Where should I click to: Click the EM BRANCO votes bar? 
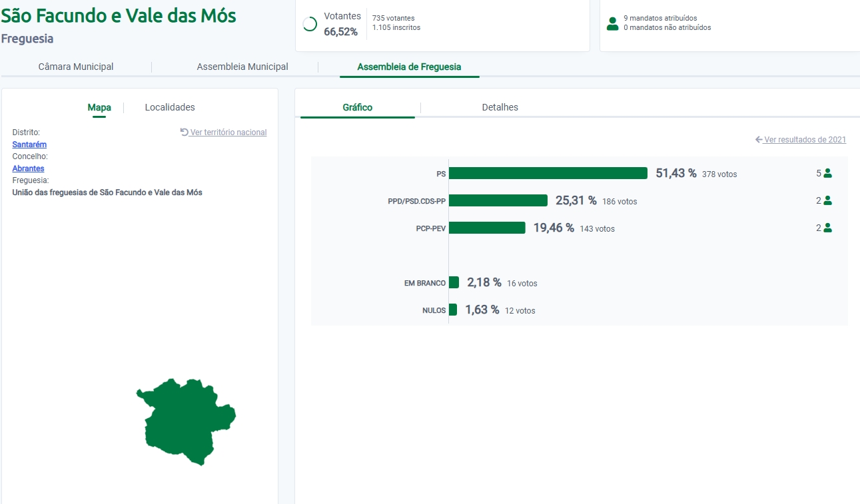click(454, 282)
